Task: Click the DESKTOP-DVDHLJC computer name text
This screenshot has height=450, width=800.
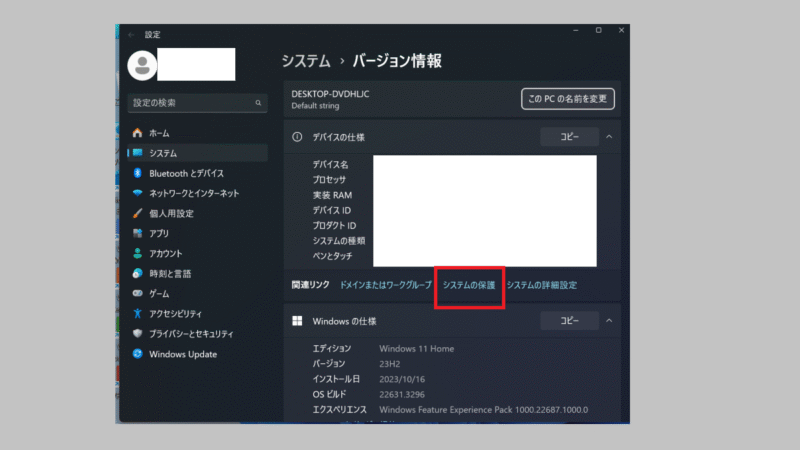Action: pos(330,94)
